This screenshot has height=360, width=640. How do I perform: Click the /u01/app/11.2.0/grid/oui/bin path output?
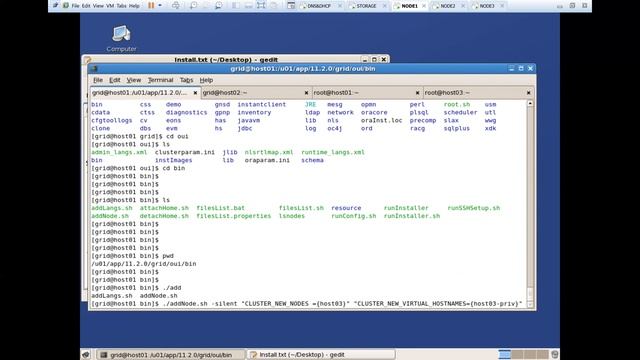(x=144, y=264)
